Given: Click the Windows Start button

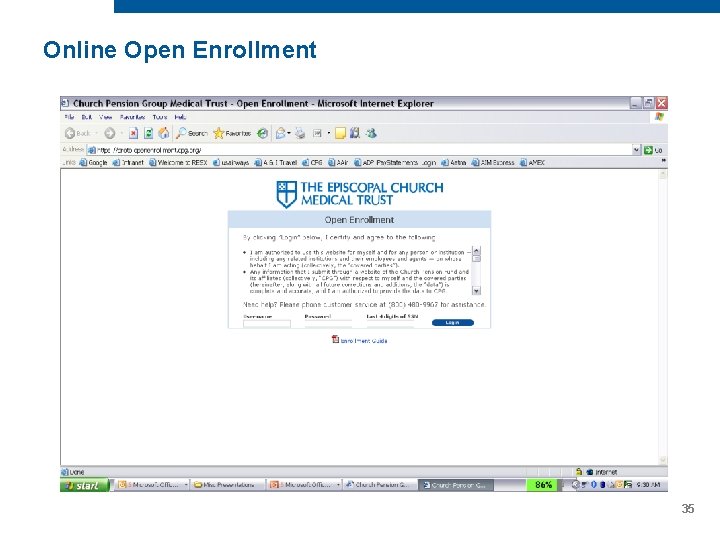Looking at the screenshot, I should tap(84, 485).
